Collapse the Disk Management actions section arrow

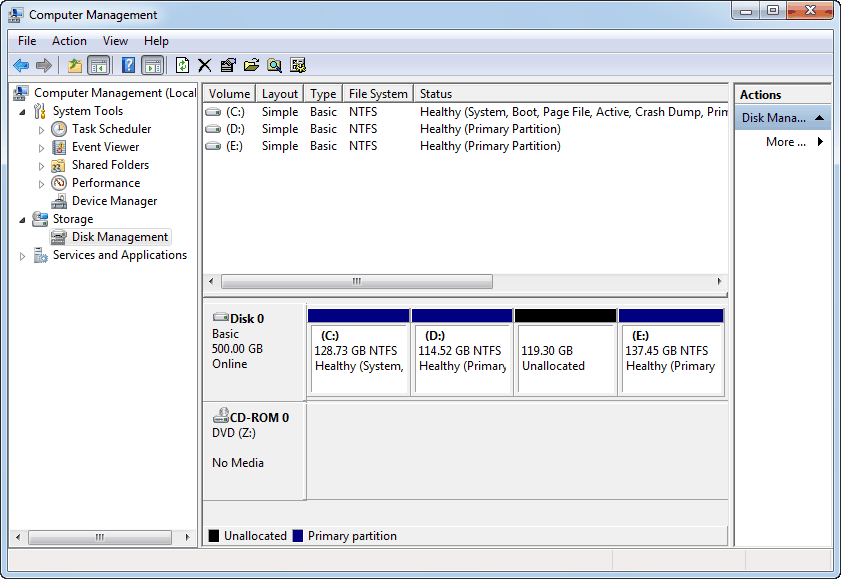820,118
